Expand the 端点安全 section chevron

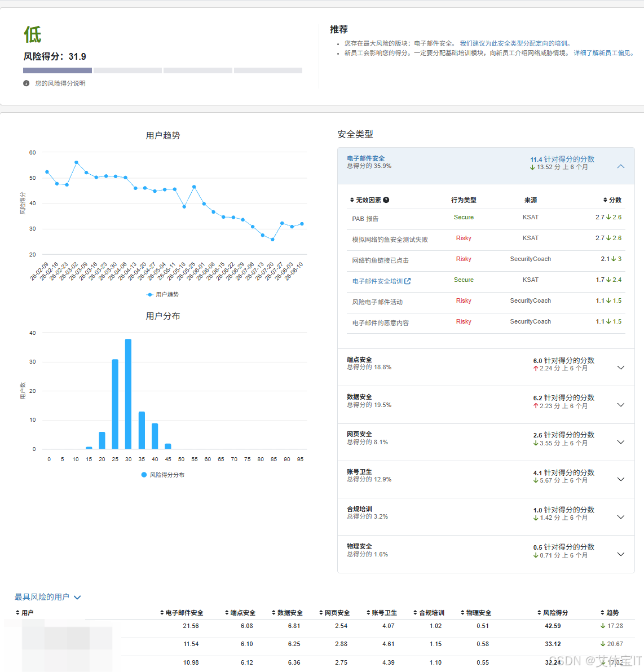coord(621,367)
